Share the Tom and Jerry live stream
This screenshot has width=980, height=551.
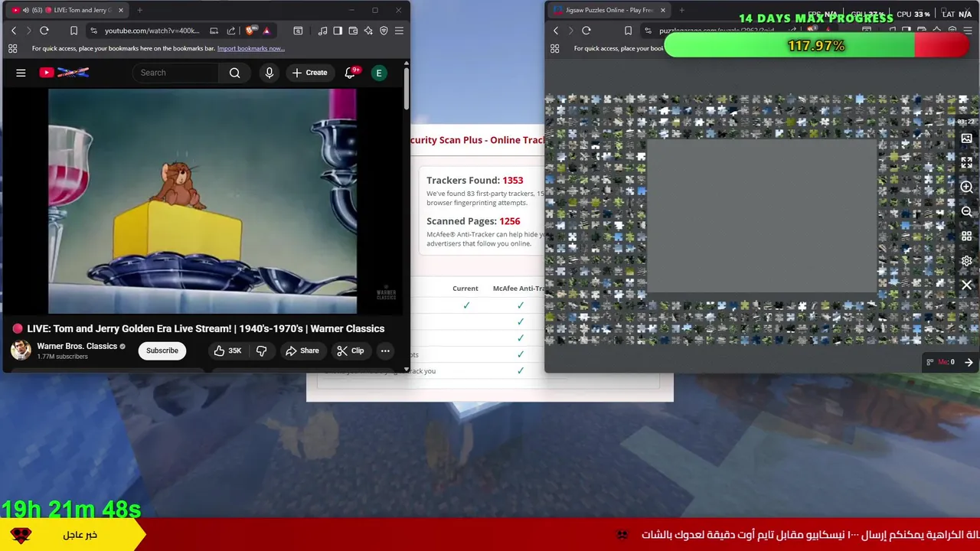pos(302,350)
